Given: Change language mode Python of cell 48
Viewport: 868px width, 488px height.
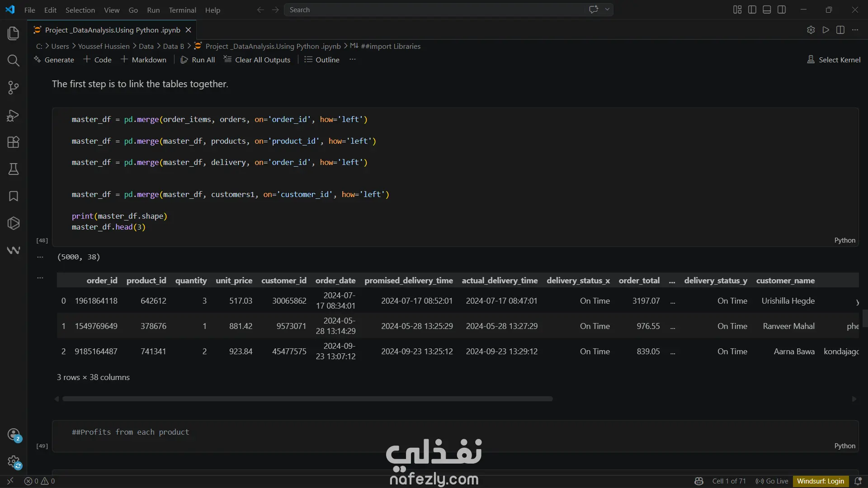Looking at the screenshot, I should [x=844, y=240].
